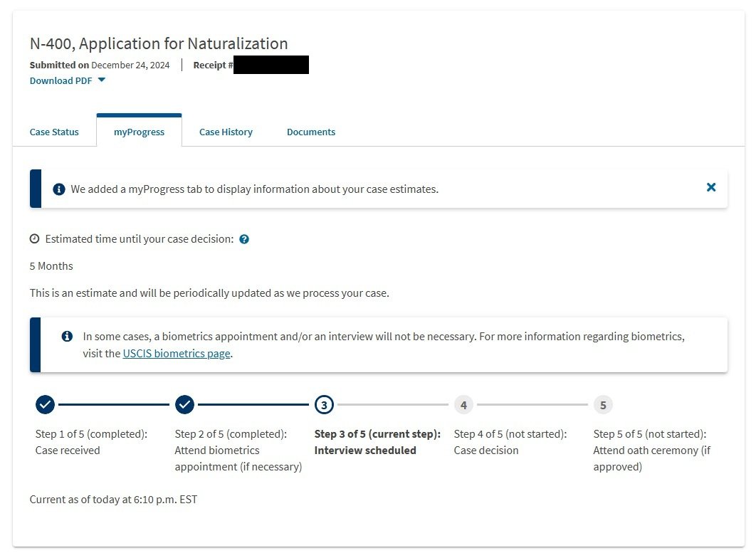The width and height of the screenshot is (756, 553).
Task: Switch to the Case Status tab
Action: click(x=54, y=132)
